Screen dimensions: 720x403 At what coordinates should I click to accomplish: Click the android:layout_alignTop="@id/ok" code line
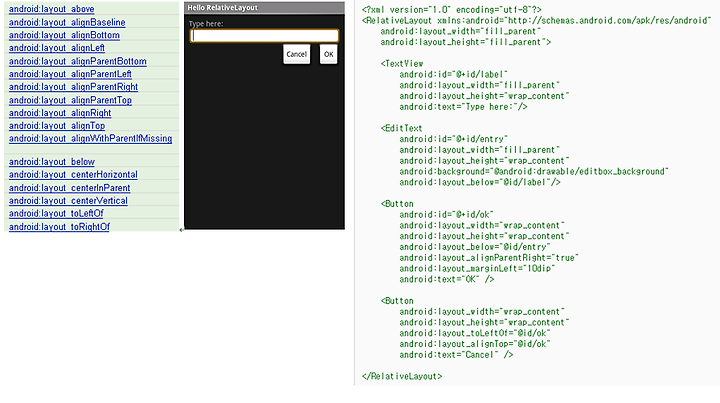[475, 344]
